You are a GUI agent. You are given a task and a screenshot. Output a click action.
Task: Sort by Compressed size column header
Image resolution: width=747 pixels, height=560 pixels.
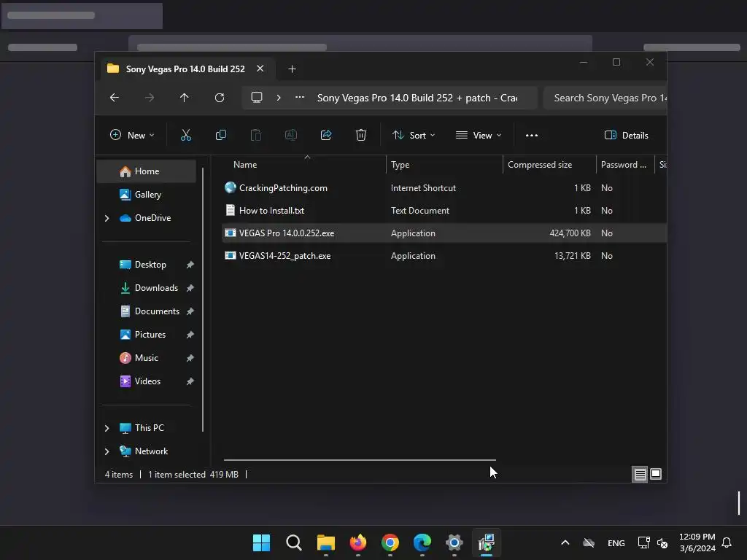550,165
